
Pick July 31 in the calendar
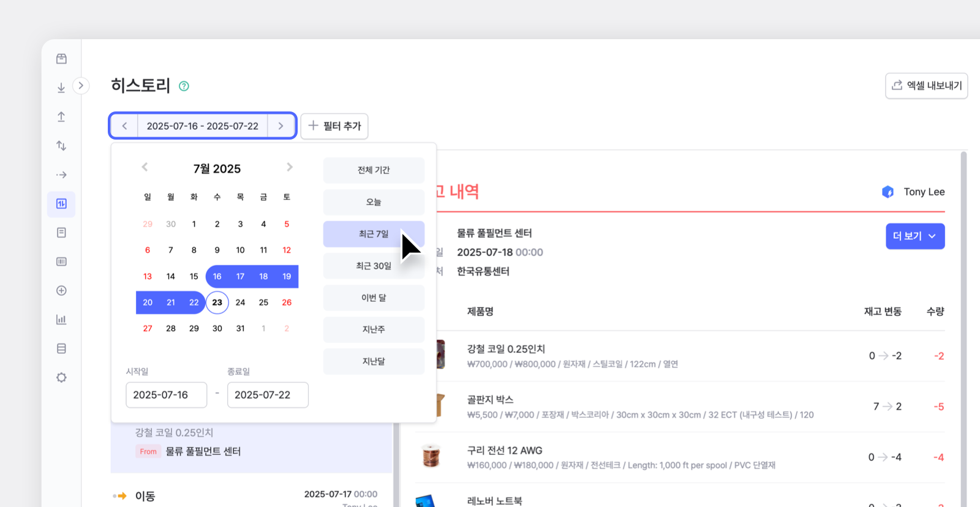[x=241, y=329]
